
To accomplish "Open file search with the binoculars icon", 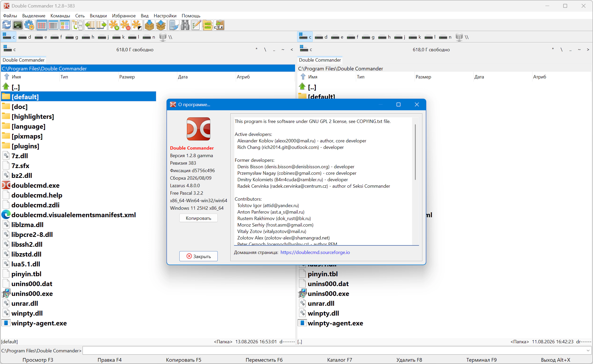I will click(185, 25).
